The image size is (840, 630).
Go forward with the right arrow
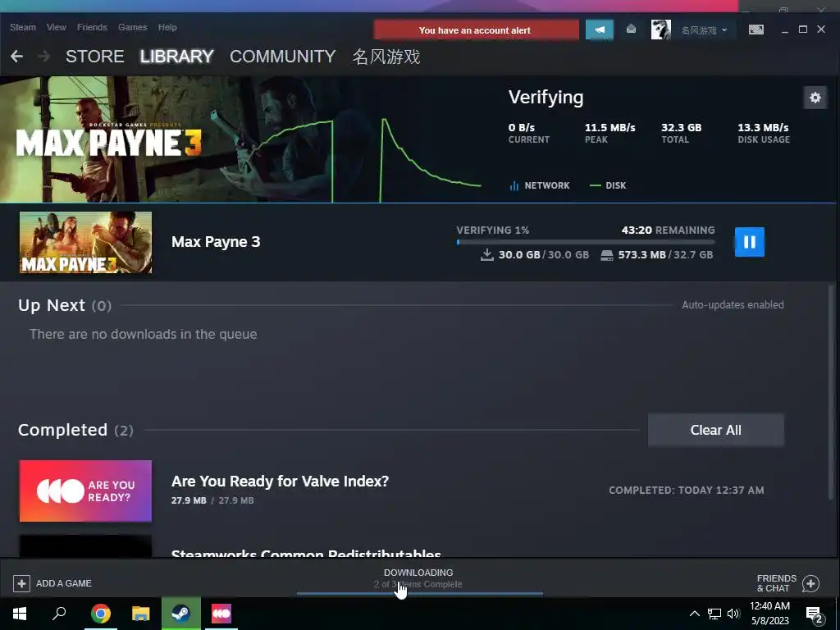click(44, 57)
